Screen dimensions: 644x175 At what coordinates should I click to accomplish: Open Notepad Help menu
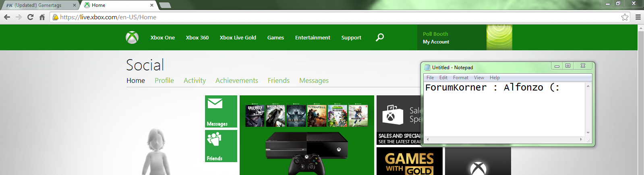pyautogui.click(x=495, y=78)
